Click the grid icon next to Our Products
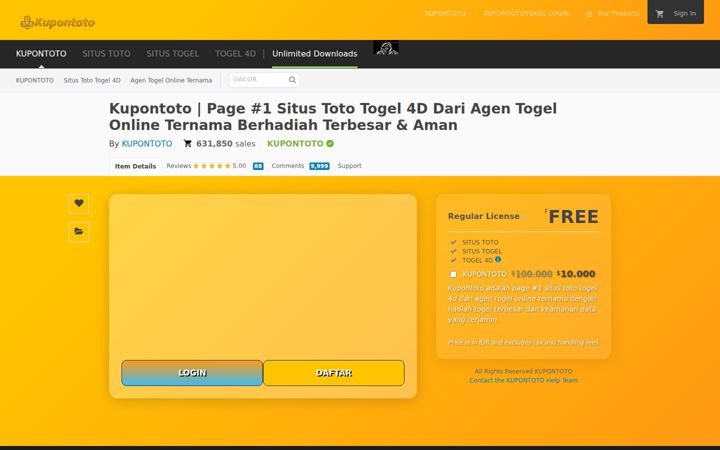Viewport: 720px width, 450px height. click(589, 14)
